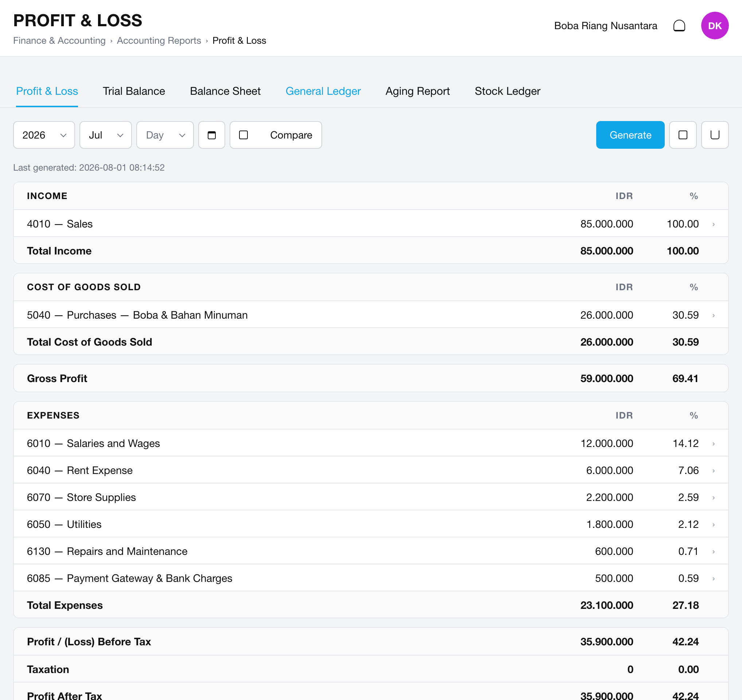Screen dimensions: 742x700
Task: Click the Profit & Loss breadcrumb
Action: point(239,40)
